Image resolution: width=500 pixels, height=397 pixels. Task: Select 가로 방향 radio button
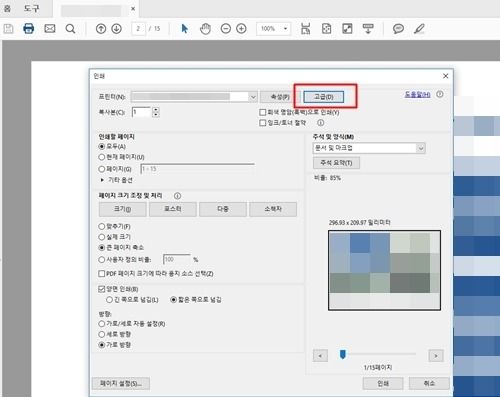click(x=102, y=345)
